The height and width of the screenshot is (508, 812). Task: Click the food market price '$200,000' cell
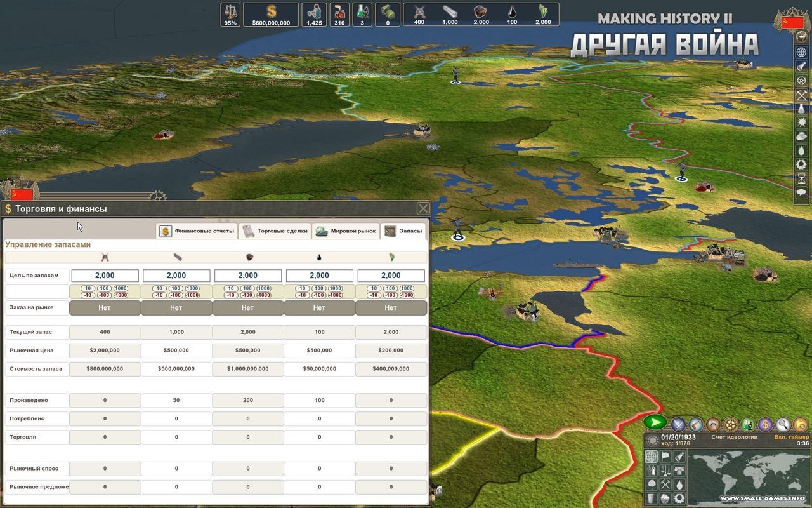pyautogui.click(x=391, y=350)
